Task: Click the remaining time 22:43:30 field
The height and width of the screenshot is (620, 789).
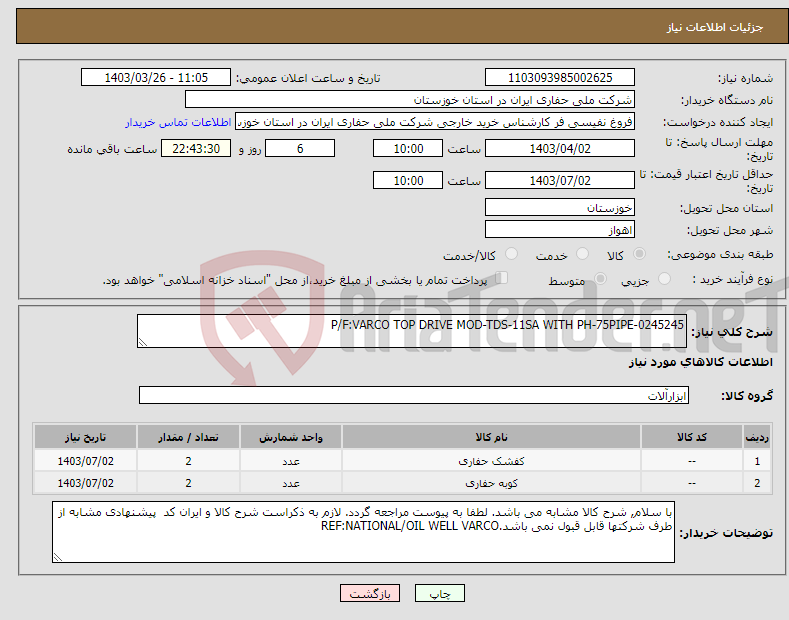Action: coord(196,148)
